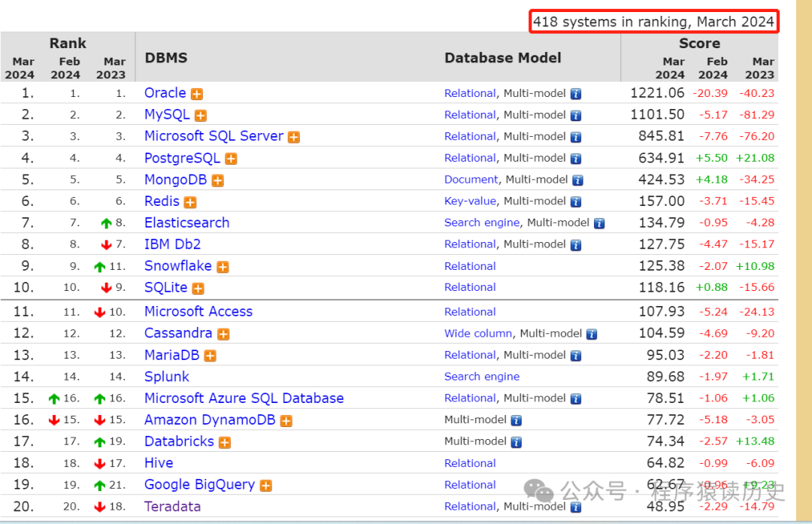Click the Databricks score change +13.48
This screenshot has width=812, height=524.
(x=755, y=441)
